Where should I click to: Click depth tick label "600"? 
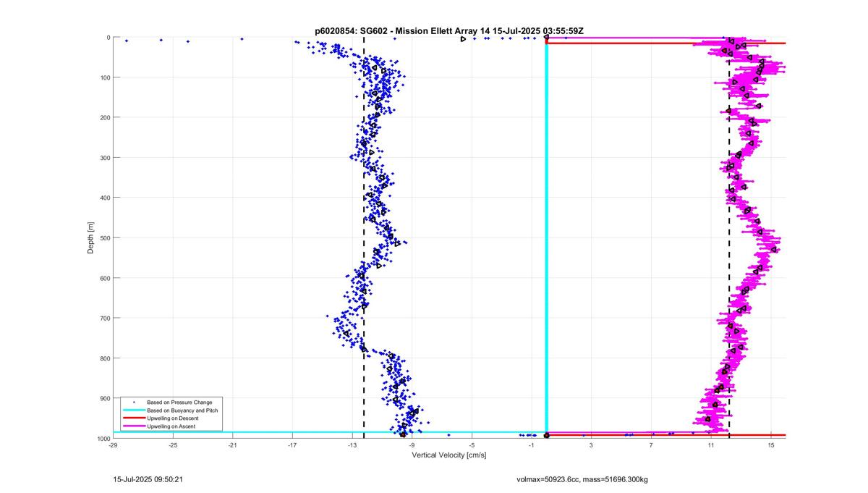(105, 278)
